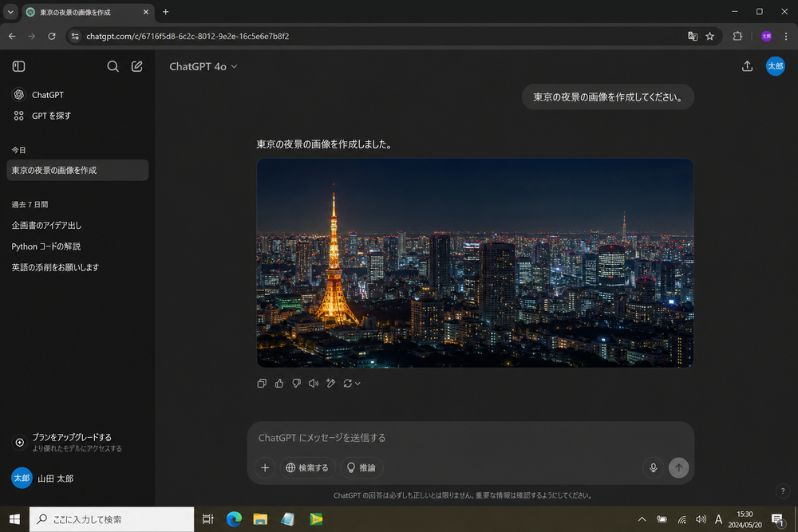
Task: Translate this page icon in address bar
Action: coord(692,36)
